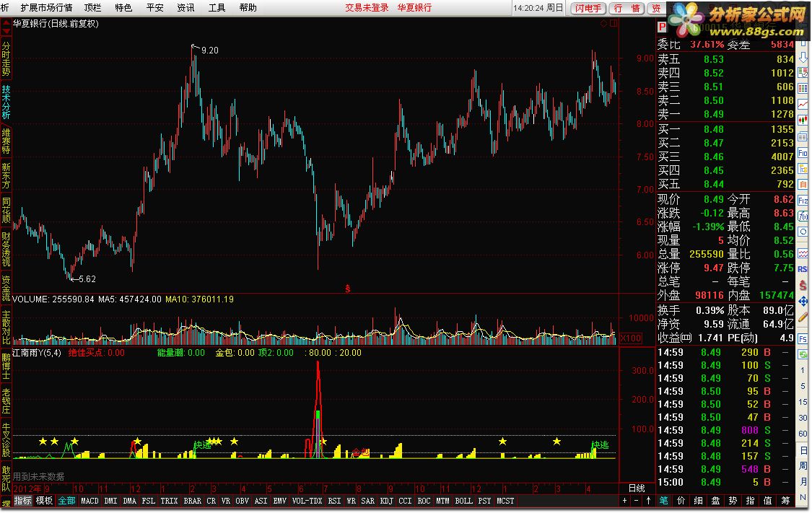The image size is (812, 513).
Task: Click the 闪电手 button
Action: coord(589,8)
